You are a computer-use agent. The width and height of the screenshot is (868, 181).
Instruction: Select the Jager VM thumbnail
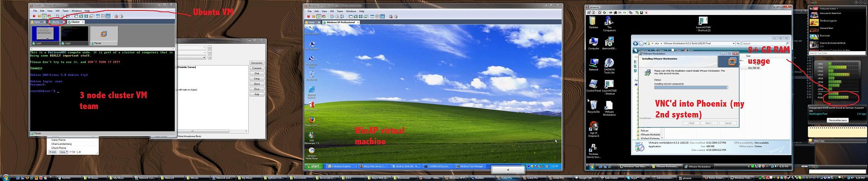(75, 35)
